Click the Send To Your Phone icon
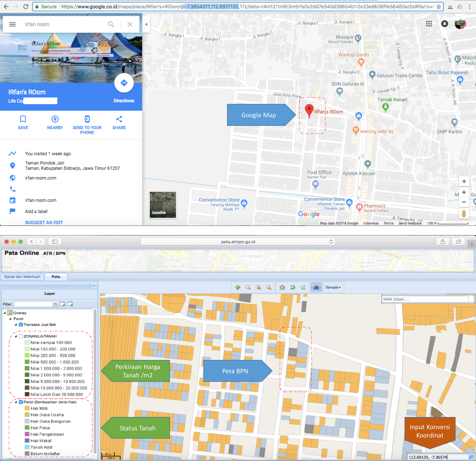Image resolution: width=476 pixels, height=461 pixels. (87, 119)
